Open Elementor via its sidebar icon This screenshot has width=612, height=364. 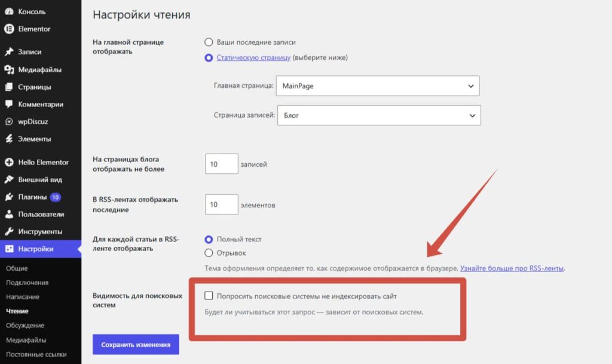[x=9, y=29]
